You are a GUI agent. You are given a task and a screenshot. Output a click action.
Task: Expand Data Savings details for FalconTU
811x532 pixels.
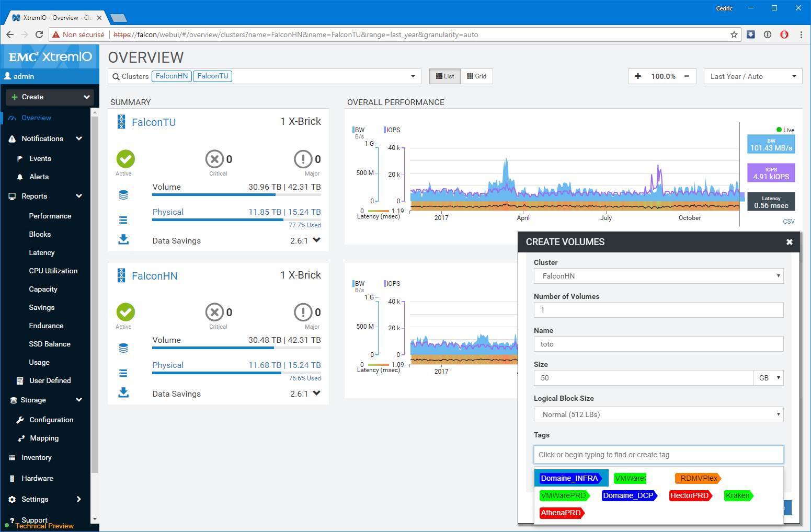[x=316, y=240]
